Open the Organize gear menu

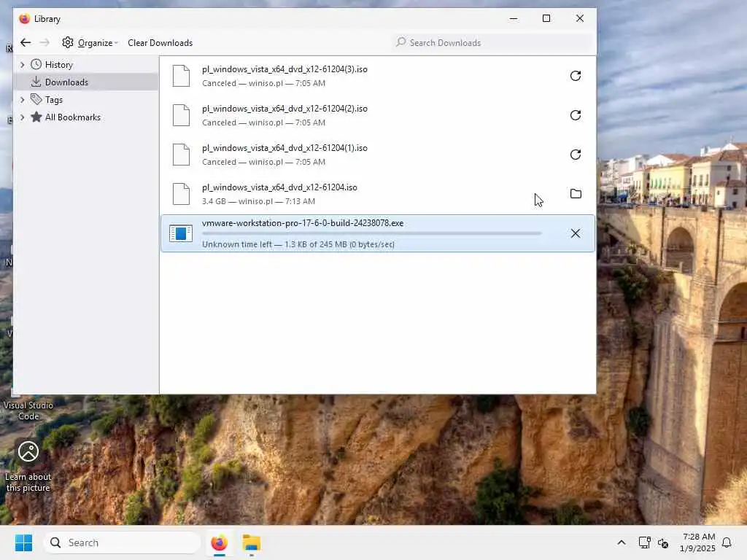tap(90, 43)
